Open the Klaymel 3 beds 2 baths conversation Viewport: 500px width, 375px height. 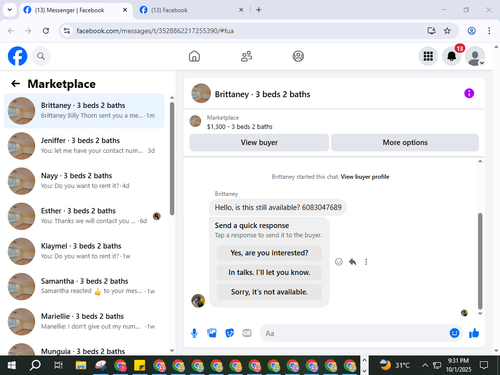click(x=84, y=251)
